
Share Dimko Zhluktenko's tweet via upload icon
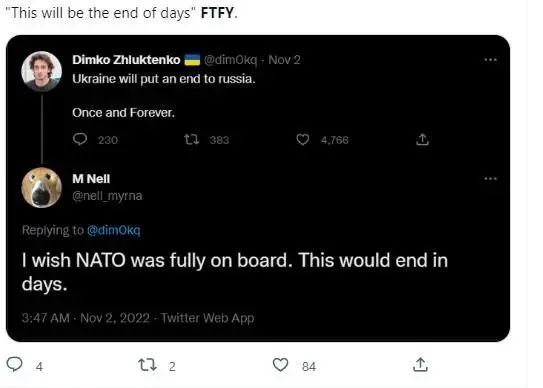[x=422, y=139]
